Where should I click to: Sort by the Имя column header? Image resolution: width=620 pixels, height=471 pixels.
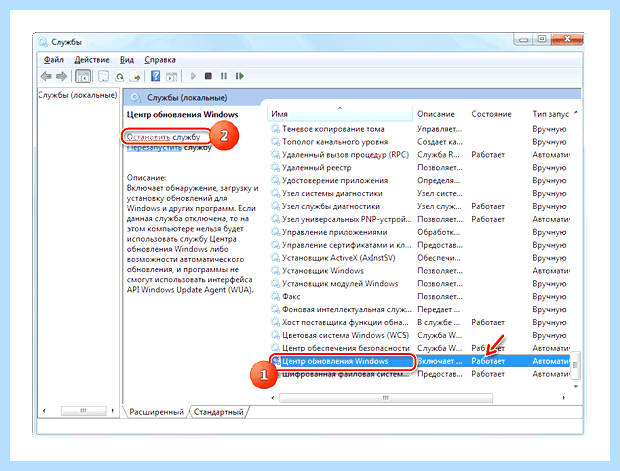(x=340, y=114)
